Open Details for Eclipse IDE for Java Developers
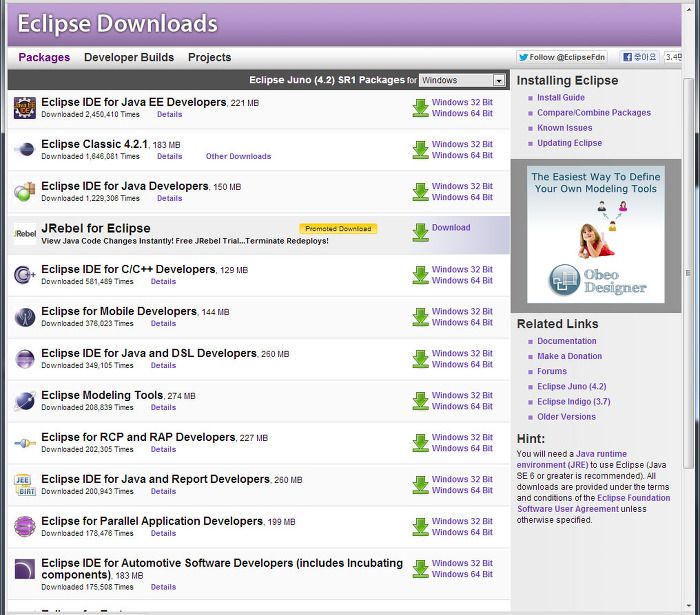 [170, 199]
